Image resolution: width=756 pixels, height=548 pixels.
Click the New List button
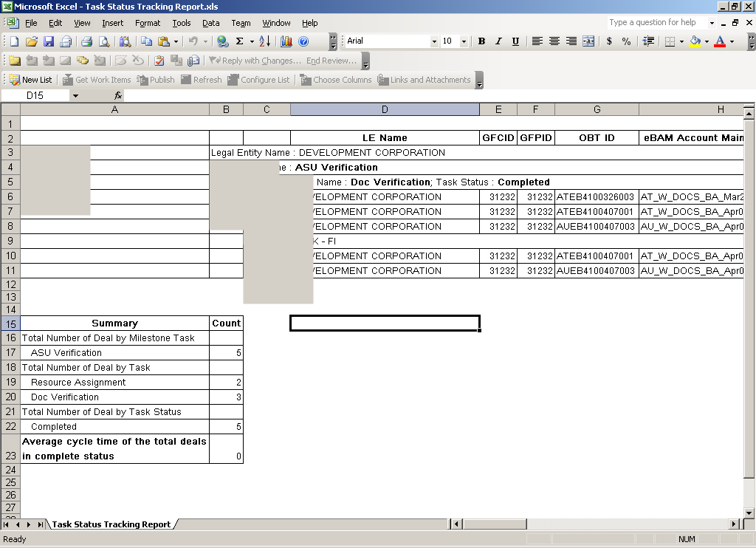31,80
